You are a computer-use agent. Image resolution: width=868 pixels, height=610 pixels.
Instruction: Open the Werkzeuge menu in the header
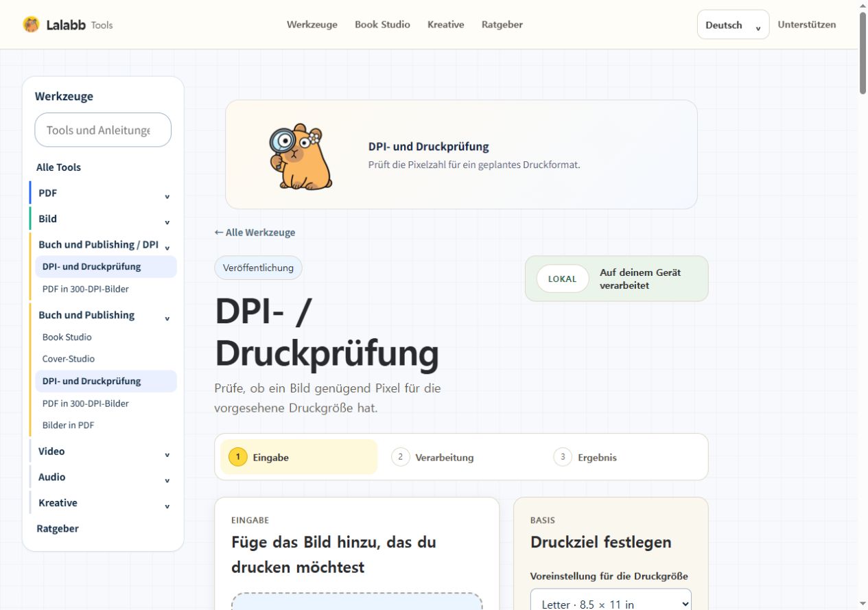312,25
